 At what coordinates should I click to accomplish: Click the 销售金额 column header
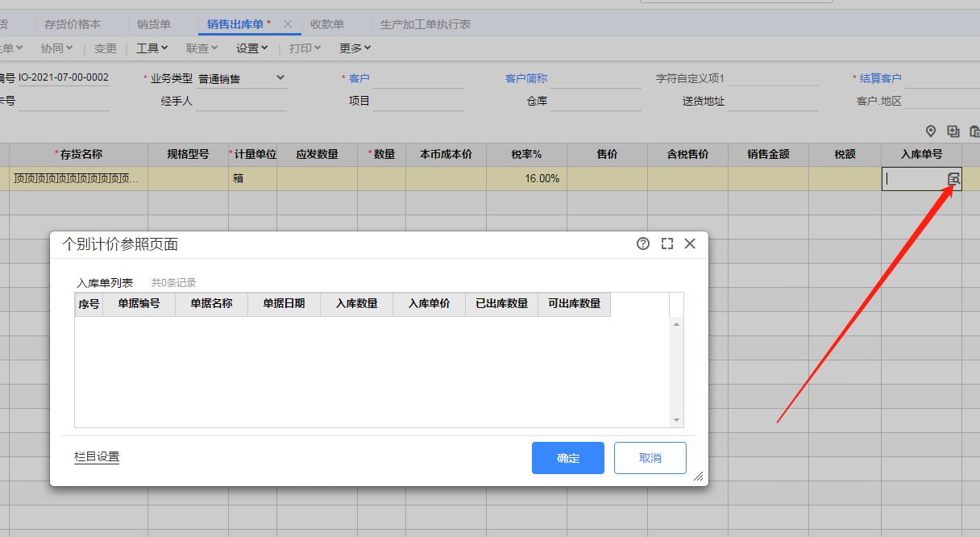768,155
